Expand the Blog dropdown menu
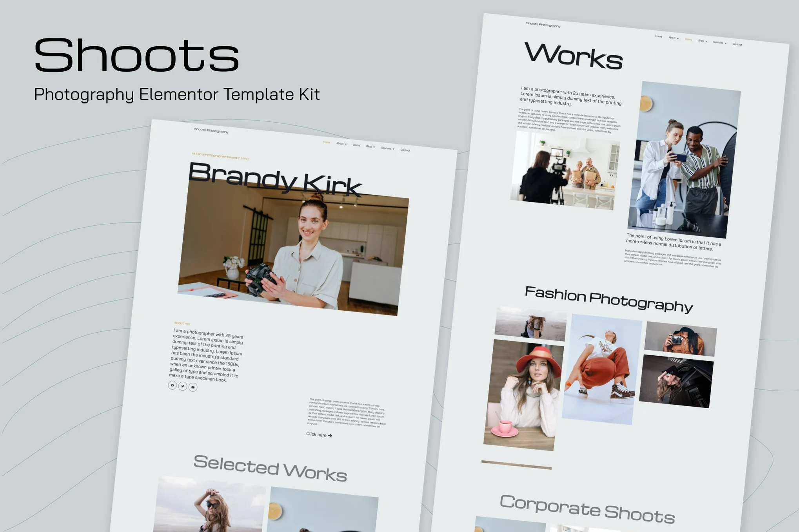The height and width of the screenshot is (532, 799). pos(369,147)
